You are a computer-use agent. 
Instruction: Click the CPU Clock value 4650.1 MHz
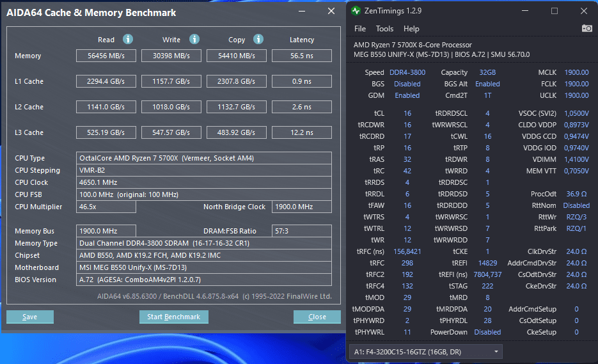point(203,182)
